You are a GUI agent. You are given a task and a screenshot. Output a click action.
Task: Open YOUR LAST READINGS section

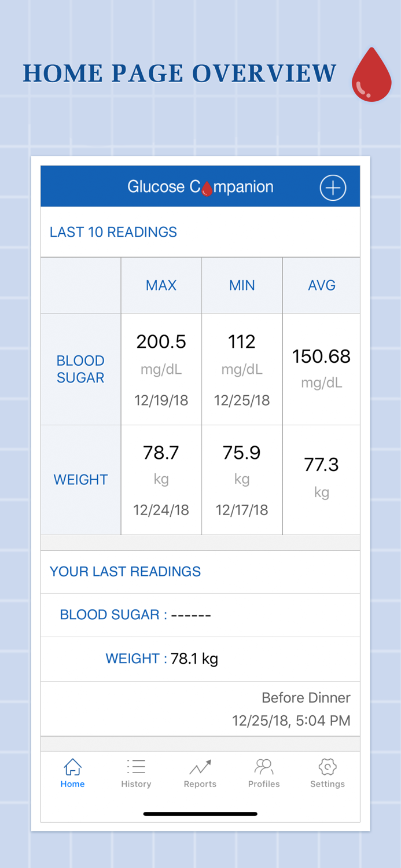[125, 571]
